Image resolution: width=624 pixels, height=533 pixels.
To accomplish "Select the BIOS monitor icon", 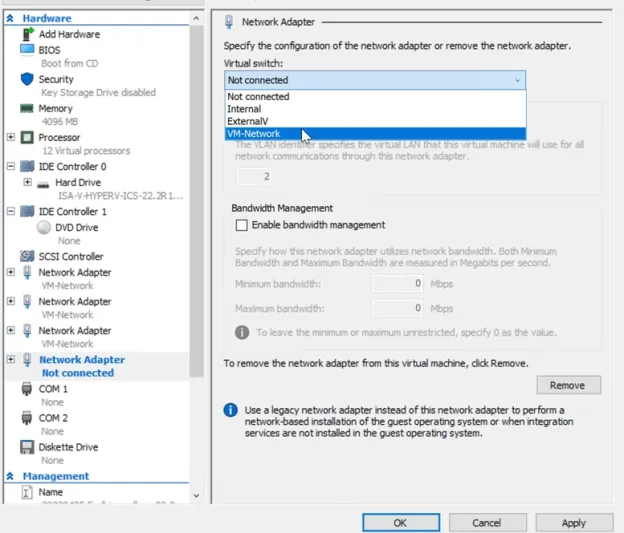I will click(27, 50).
